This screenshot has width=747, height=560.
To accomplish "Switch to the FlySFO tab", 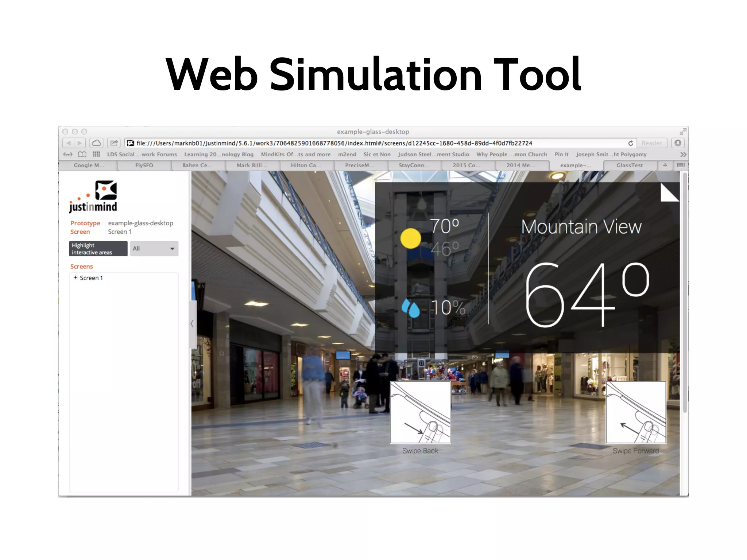I will 144,165.
